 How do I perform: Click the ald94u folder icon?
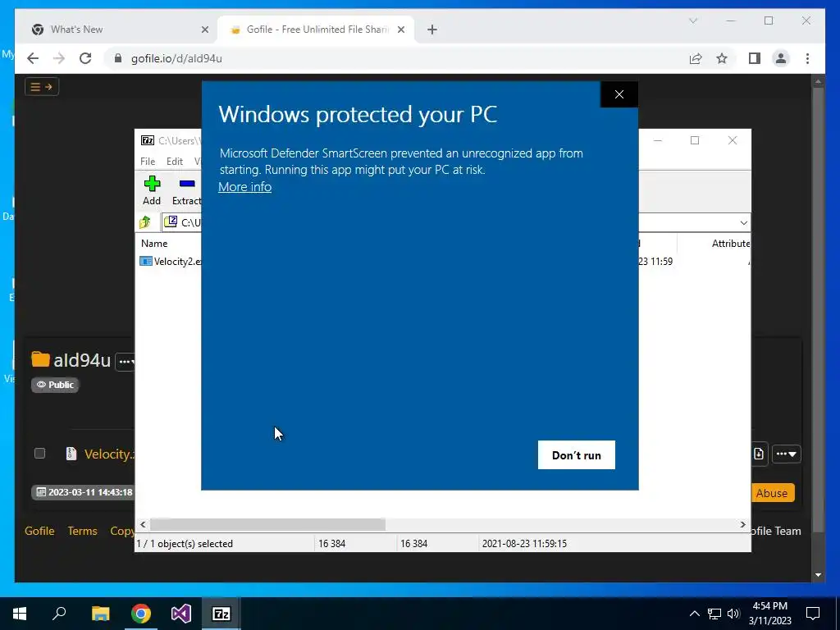point(40,359)
